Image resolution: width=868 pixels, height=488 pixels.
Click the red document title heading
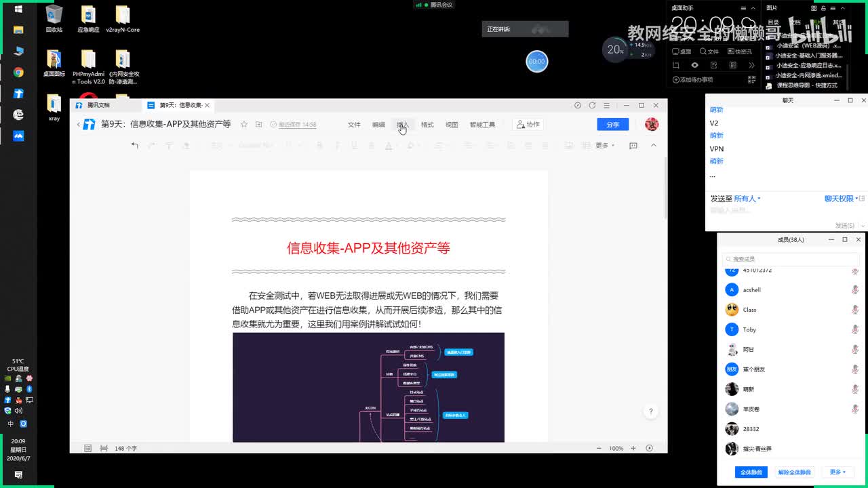click(368, 248)
